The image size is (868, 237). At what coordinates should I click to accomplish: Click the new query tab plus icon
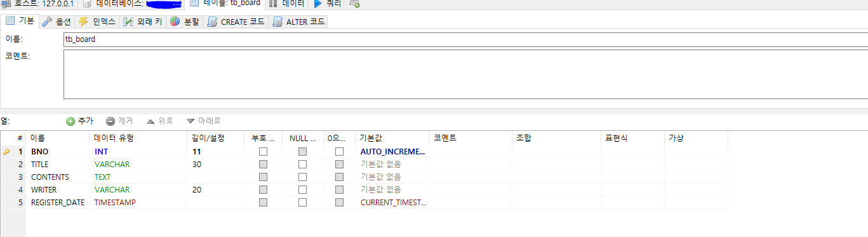354,4
